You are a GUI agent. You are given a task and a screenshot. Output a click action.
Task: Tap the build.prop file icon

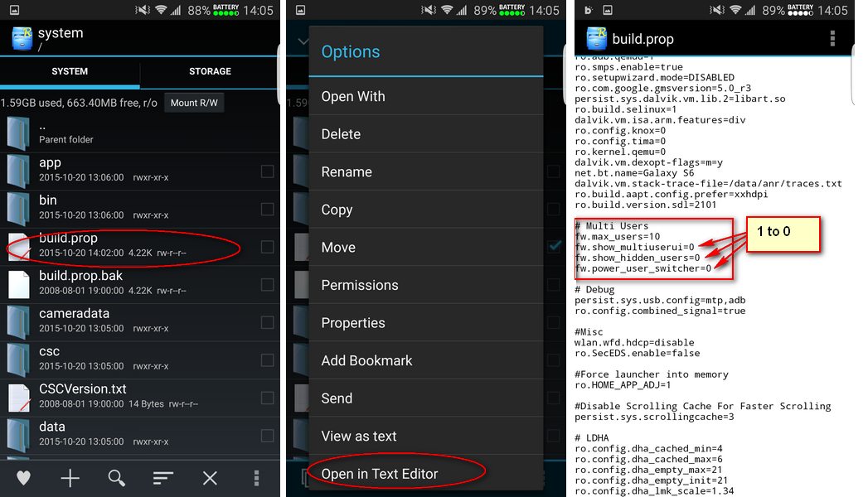[x=19, y=247]
